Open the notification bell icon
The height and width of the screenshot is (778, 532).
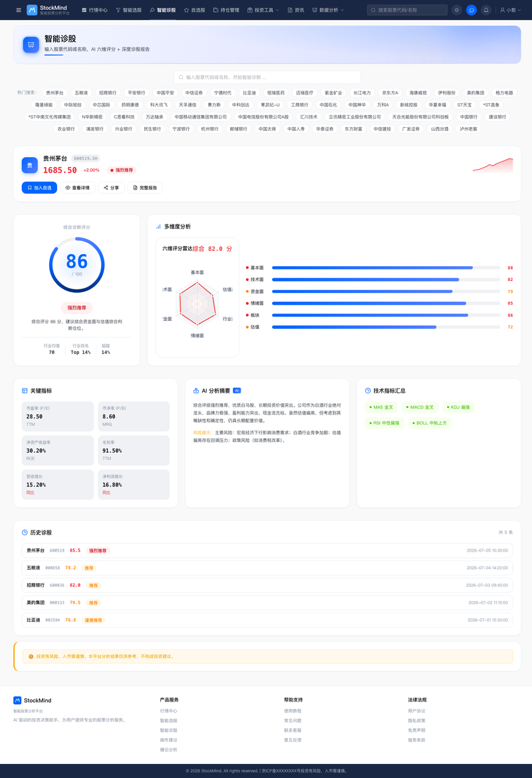click(x=486, y=10)
